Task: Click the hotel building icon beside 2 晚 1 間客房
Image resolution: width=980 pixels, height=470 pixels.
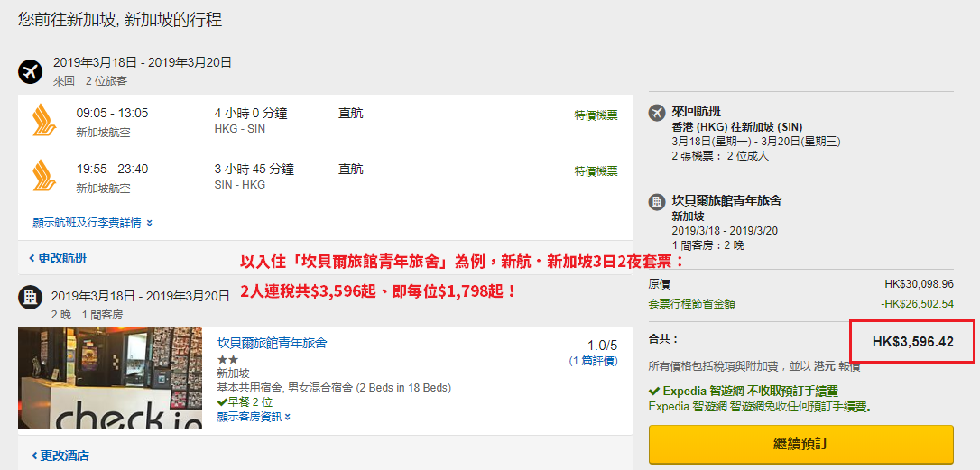Action: (x=30, y=297)
